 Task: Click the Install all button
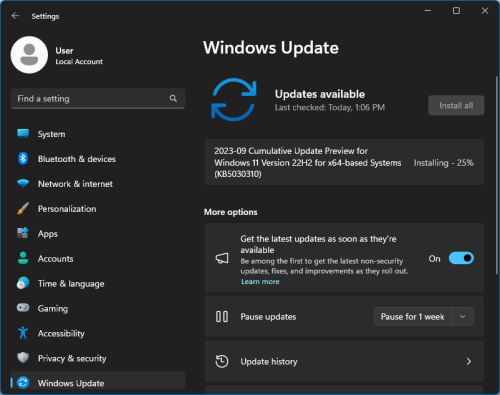click(x=456, y=105)
